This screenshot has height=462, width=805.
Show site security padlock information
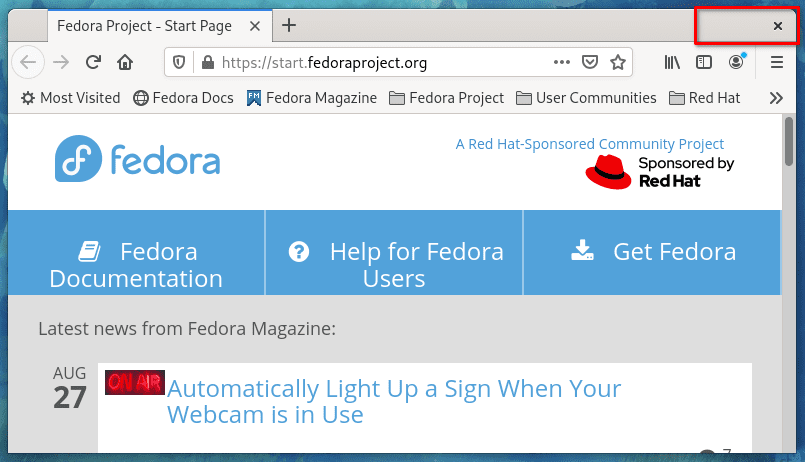point(208,63)
